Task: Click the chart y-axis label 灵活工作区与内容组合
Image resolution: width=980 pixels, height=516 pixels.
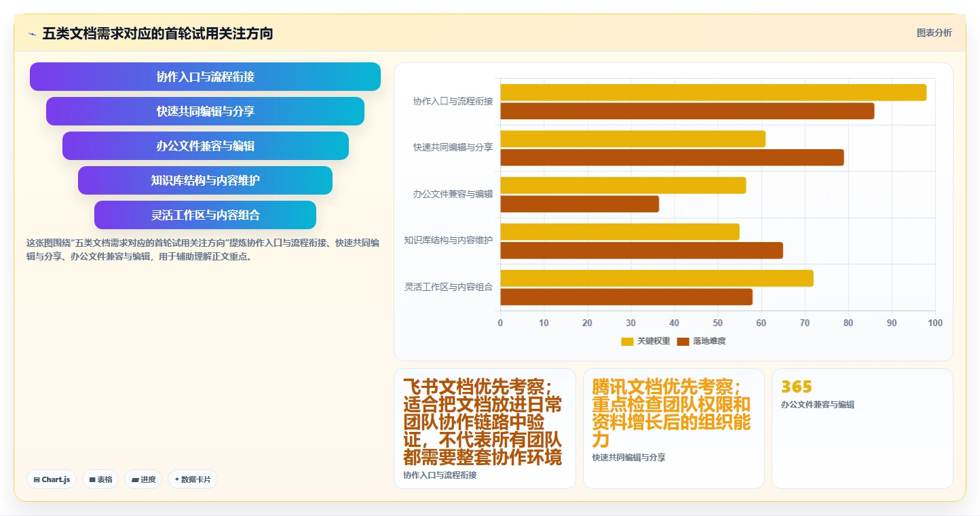Action: click(449, 287)
